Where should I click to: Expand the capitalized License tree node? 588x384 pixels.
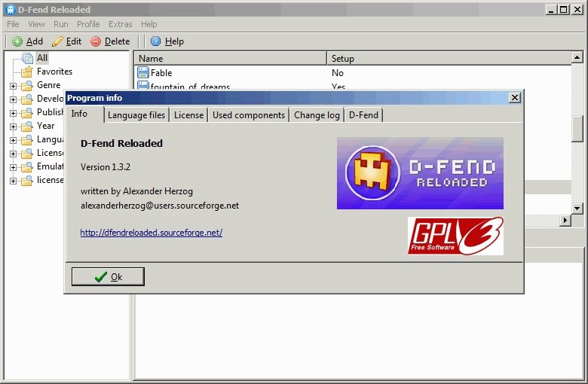13,154
